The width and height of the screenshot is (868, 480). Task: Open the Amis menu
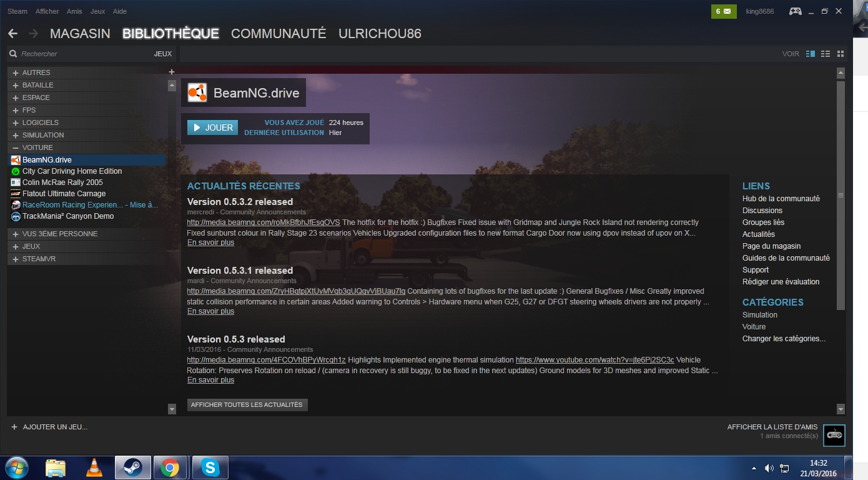[74, 11]
